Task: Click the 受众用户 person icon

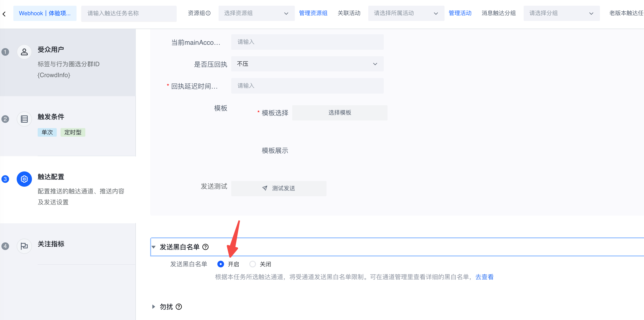Action: click(x=24, y=52)
